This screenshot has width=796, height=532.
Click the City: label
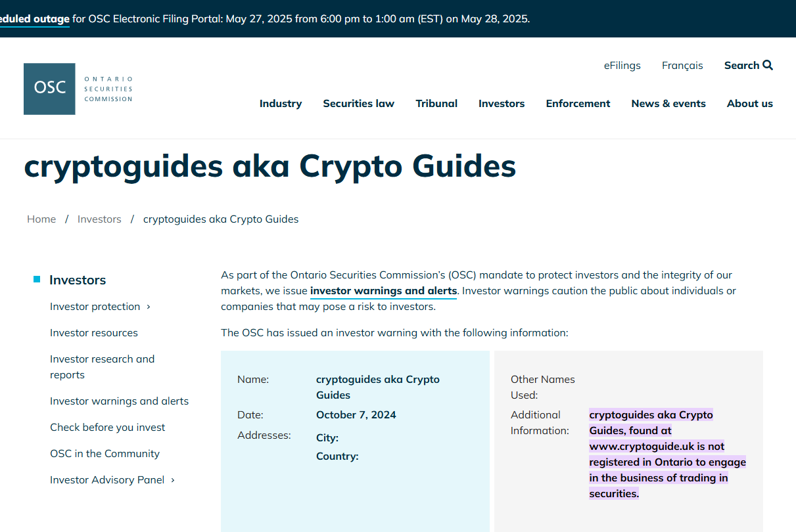tap(327, 437)
